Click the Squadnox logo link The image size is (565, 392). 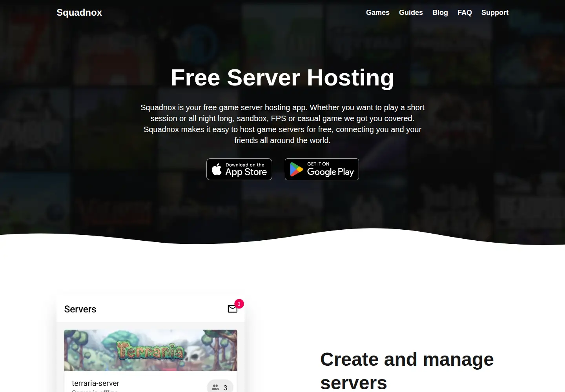tap(79, 13)
